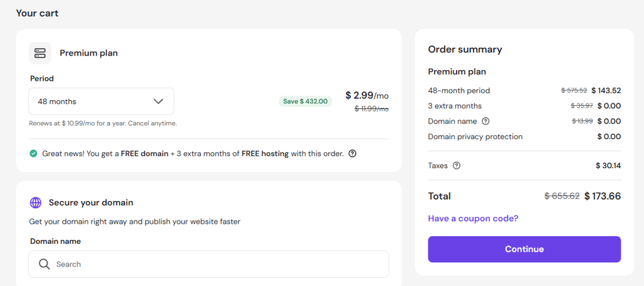The image size is (644, 286).
Task: Open the help tooltip after FREE hosting message
Action: (352, 154)
